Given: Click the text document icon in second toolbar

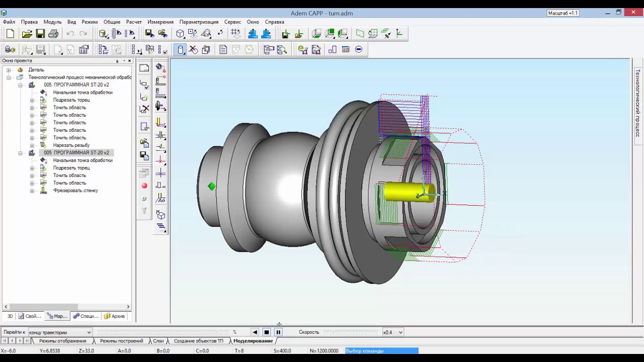Looking at the screenshot, I should pyautogui.click(x=223, y=49).
